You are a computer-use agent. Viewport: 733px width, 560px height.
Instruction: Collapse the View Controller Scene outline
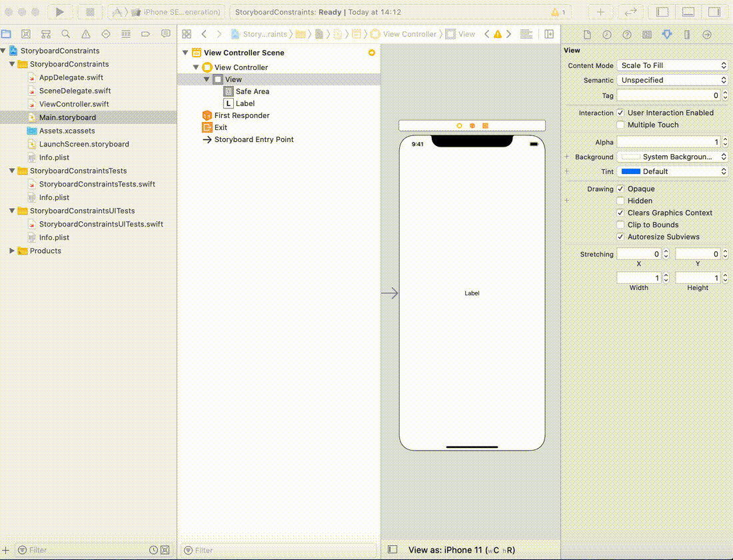(x=185, y=53)
